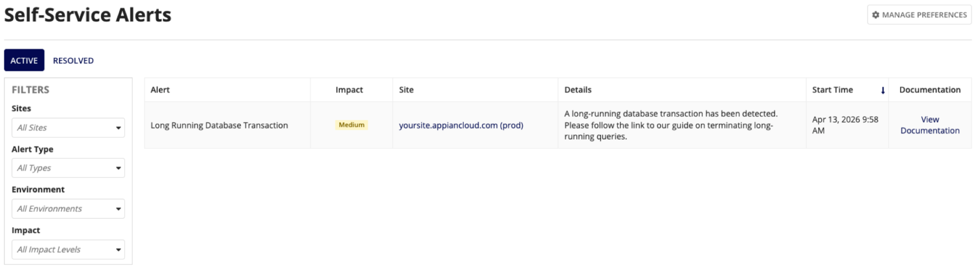Open Manage Preferences
980x277 pixels.
(x=919, y=15)
